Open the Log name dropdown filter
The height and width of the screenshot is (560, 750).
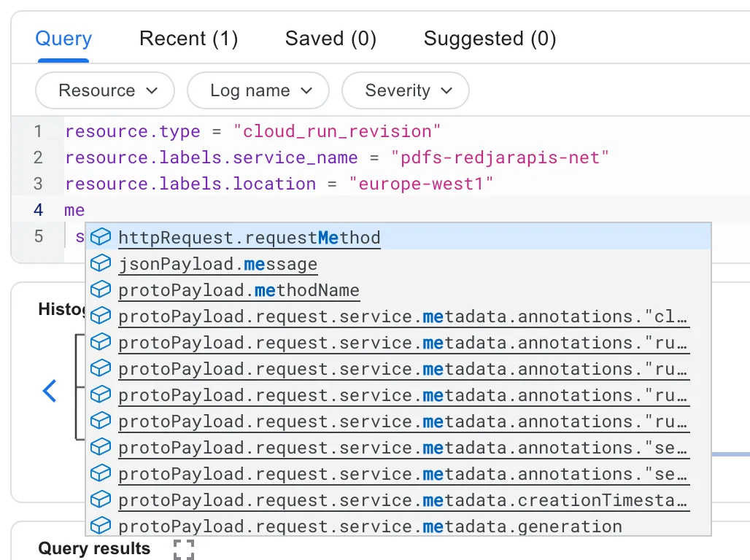tap(258, 90)
